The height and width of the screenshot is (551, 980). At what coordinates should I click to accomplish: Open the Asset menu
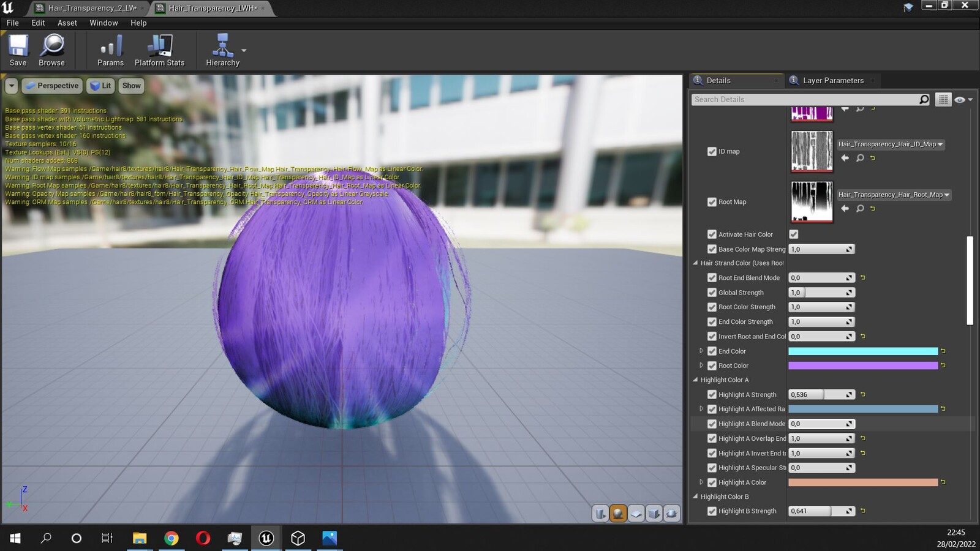point(67,23)
